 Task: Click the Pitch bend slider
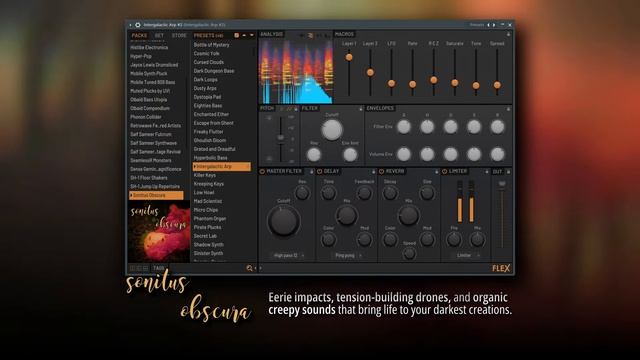tap(281, 138)
